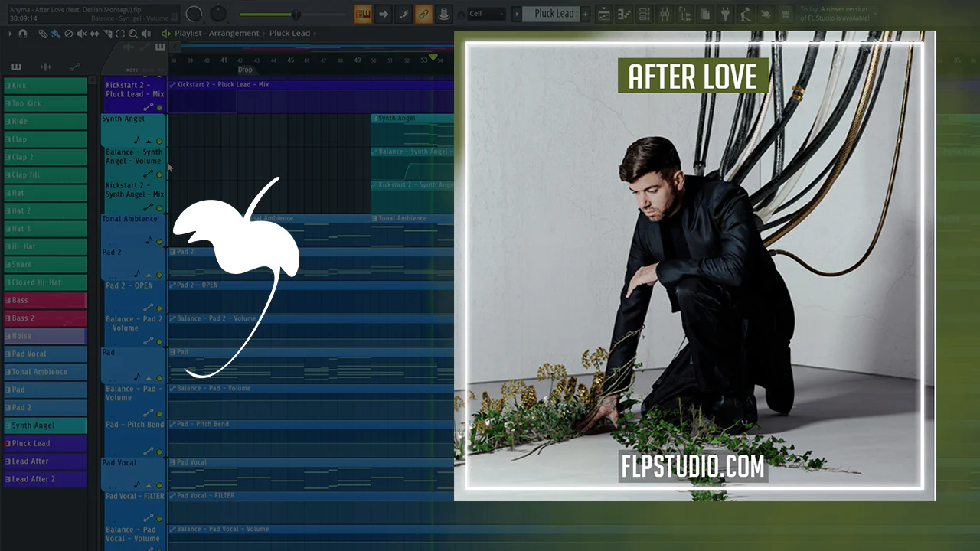This screenshot has width=980, height=551.
Task: Click the right-arrow countdown icon in top toolbar
Action: 383,14
